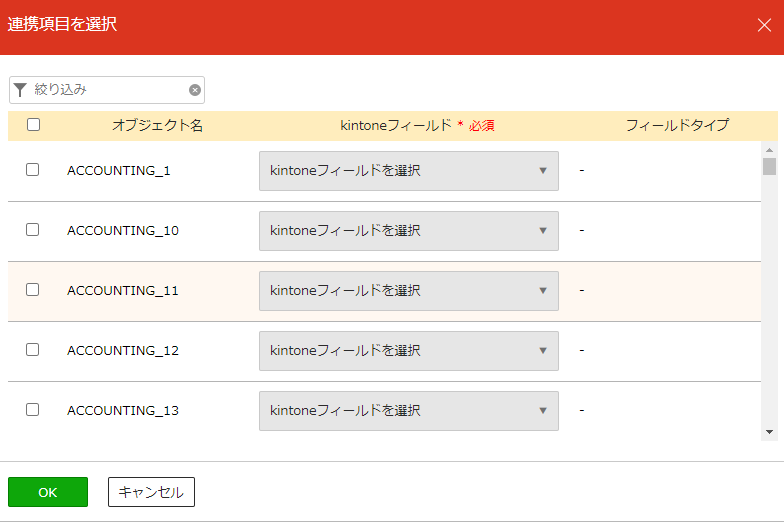Open the ACCOUNTING_11 kintone field selector
This screenshot has width=784, height=522.
pyautogui.click(x=408, y=291)
